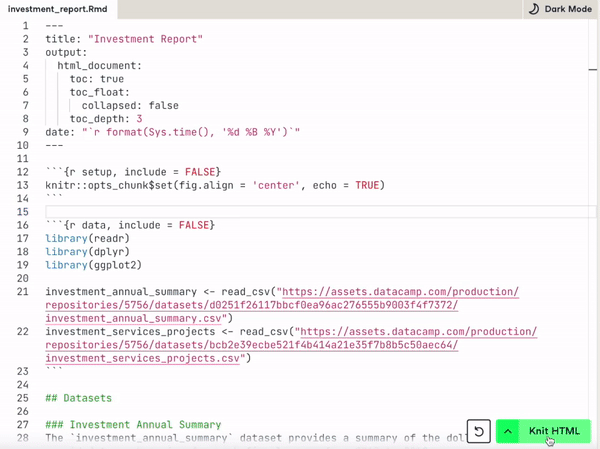600x449 pixels.
Task: Click 'toc_float:' on line 6
Action: 99,92
